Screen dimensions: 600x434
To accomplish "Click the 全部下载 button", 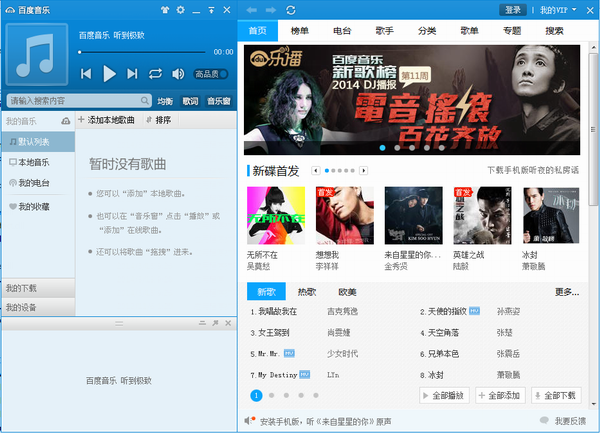I will coord(556,395).
